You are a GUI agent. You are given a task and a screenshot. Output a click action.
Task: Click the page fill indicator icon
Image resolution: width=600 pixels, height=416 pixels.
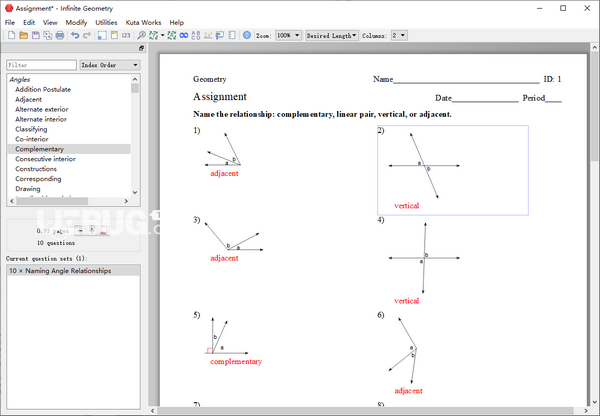[x=104, y=231]
